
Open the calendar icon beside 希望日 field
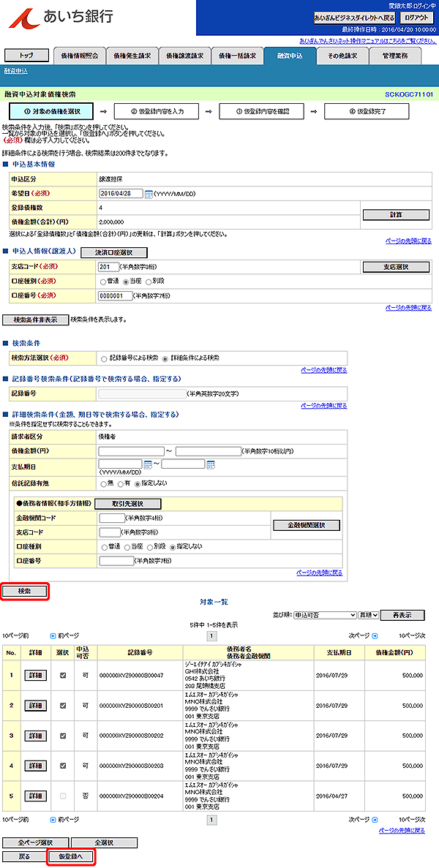pos(148,194)
